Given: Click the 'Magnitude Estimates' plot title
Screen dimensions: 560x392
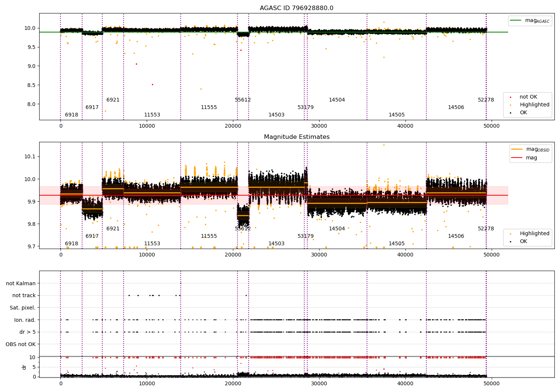Looking at the screenshot, I should tap(297, 137).
